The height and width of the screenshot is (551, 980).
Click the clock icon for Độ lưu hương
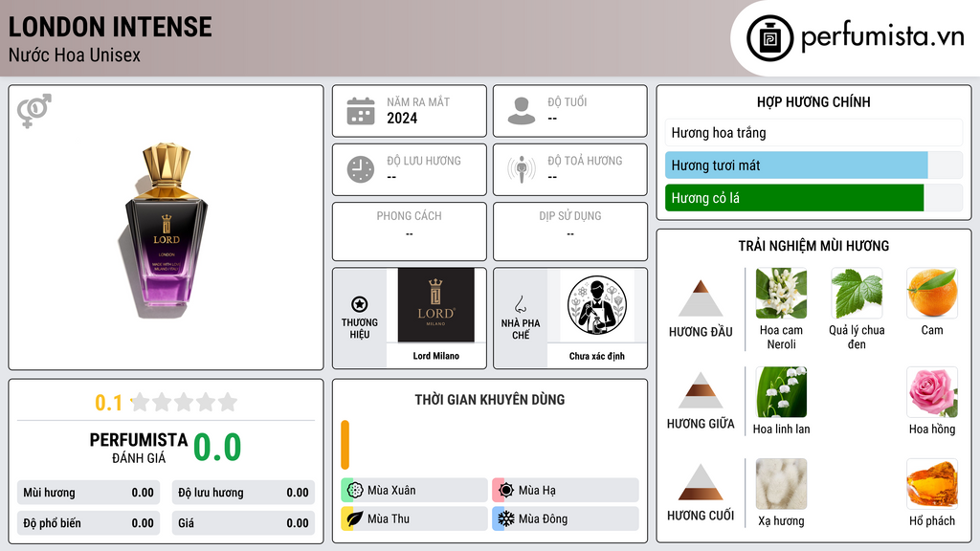pos(361,169)
